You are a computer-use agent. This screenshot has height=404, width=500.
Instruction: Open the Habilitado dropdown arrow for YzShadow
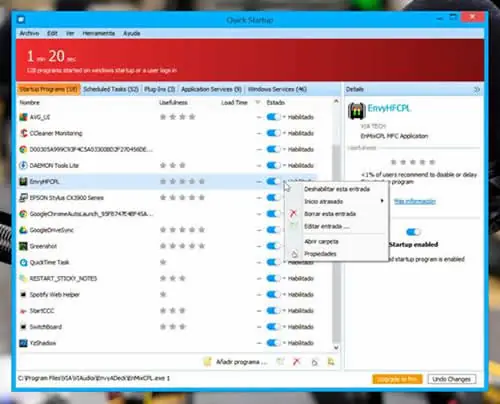[284, 343]
